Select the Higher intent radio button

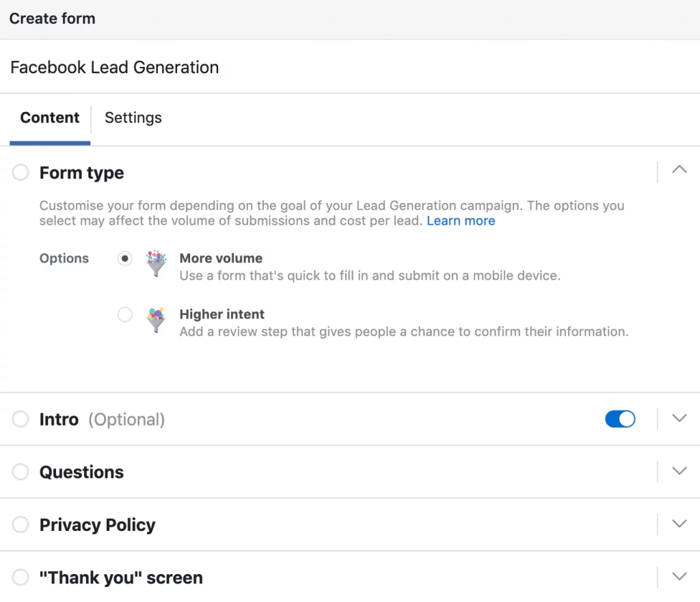tap(124, 314)
